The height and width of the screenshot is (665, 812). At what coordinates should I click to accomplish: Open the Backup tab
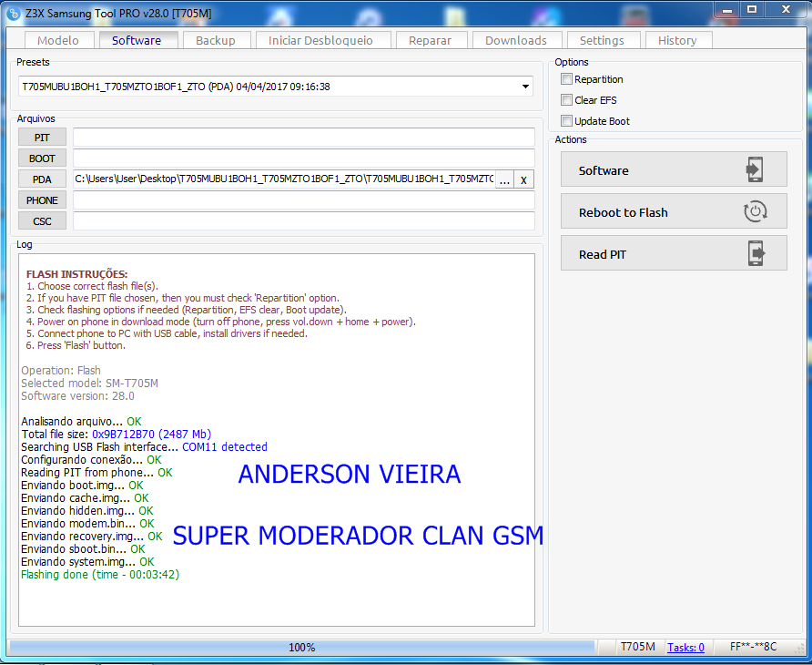click(x=216, y=40)
